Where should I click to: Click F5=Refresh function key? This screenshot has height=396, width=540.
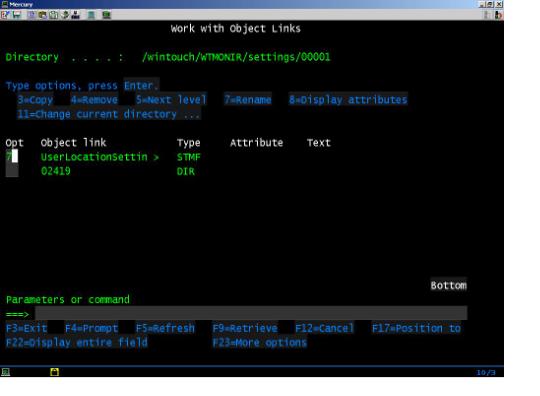tap(165, 328)
